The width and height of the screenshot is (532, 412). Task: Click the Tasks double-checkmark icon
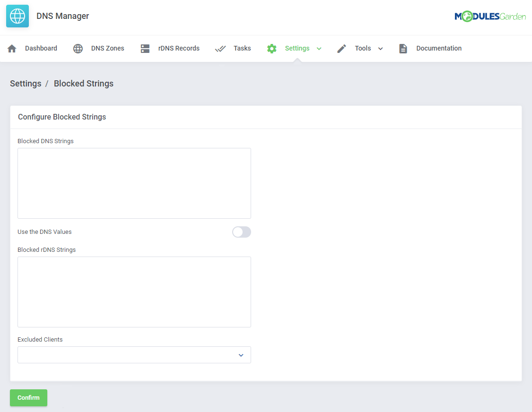tap(220, 49)
